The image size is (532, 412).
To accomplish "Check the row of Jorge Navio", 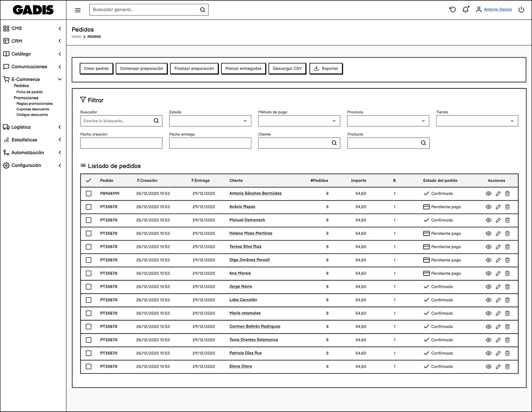I will pos(88,287).
